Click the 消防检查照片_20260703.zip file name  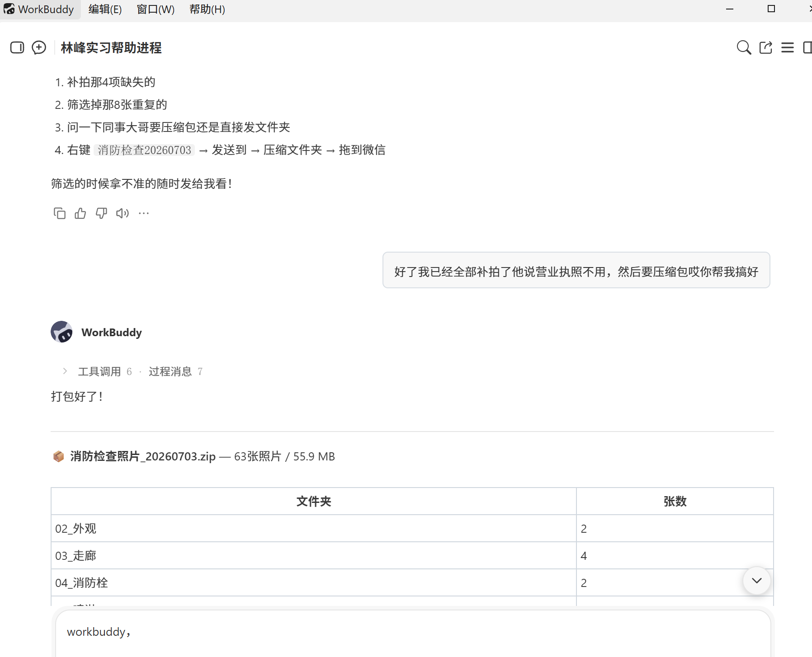pos(143,456)
